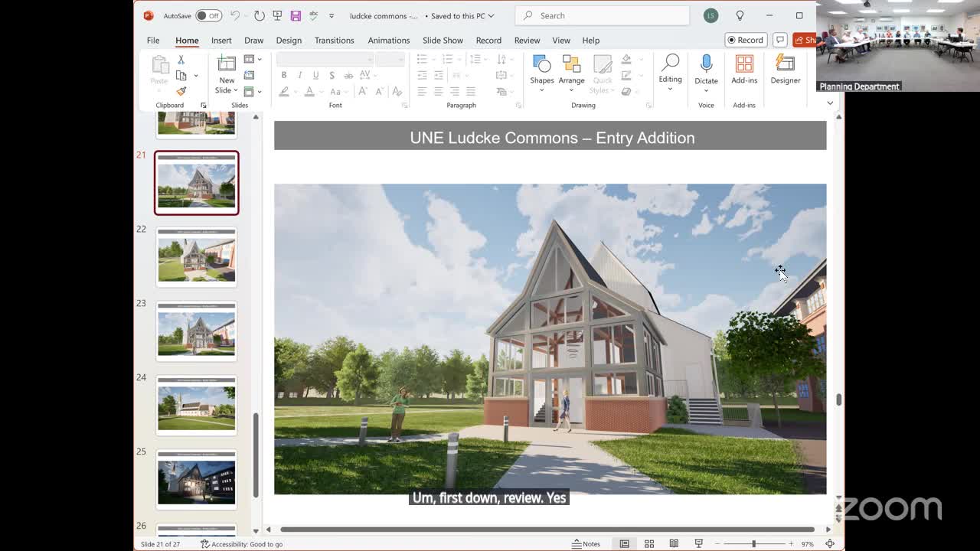Toggle Align Left paragraph button

coord(422,91)
